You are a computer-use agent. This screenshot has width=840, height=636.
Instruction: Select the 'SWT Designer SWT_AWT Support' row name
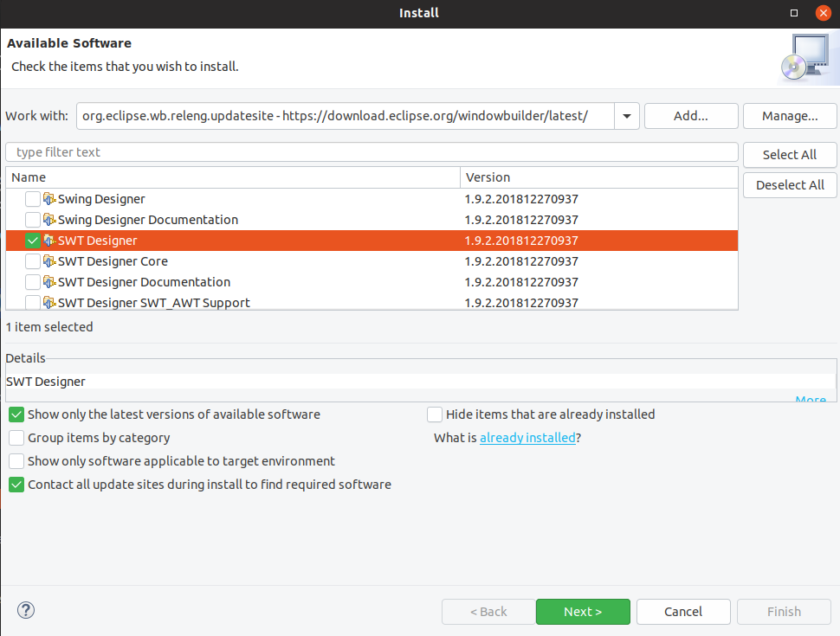point(154,303)
